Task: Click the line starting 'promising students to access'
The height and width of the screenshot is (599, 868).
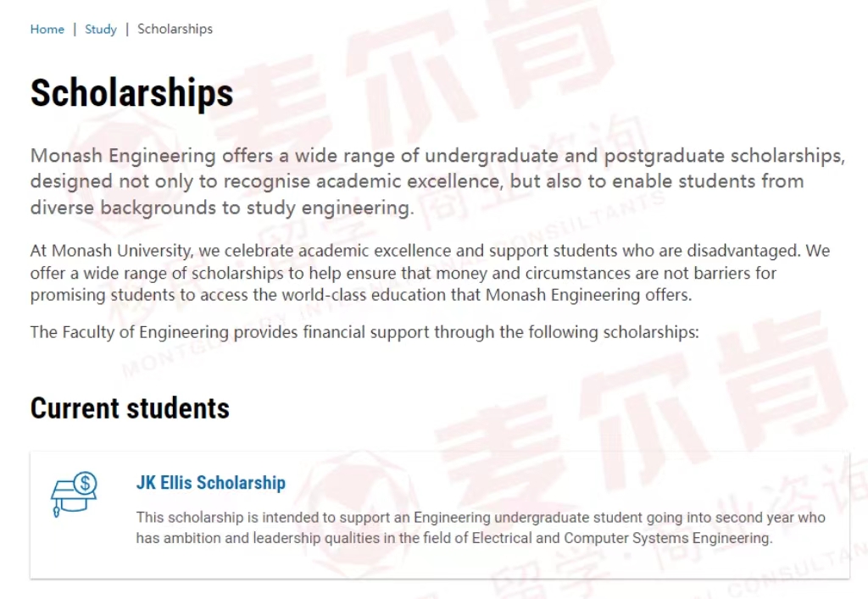Action: (x=361, y=295)
